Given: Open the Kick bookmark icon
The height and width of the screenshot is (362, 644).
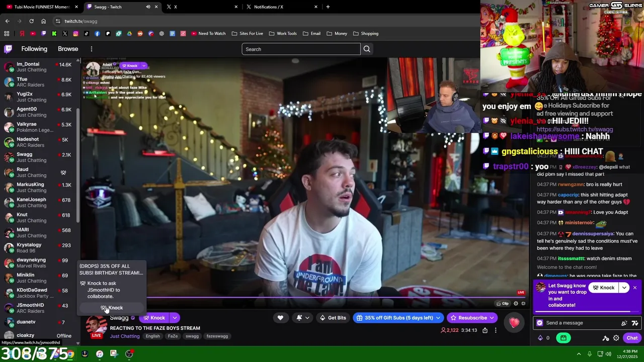Looking at the screenshot, I should [x=54, y=34].
